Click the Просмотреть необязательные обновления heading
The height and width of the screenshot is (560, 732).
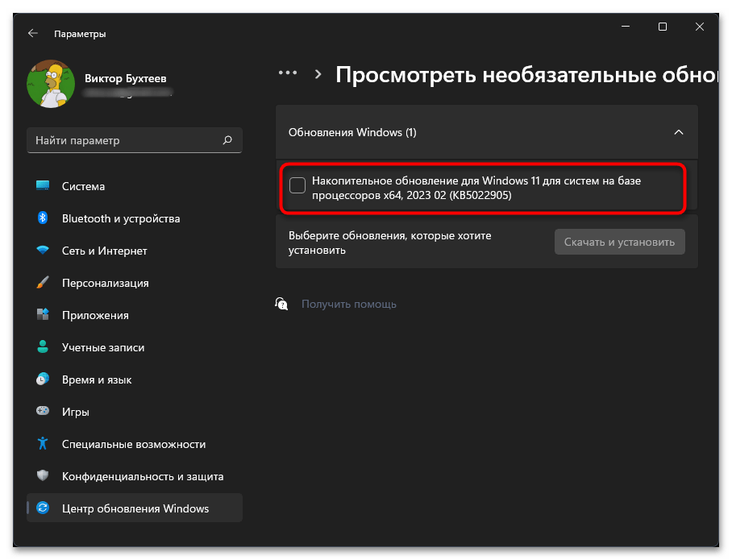[527, 75]
